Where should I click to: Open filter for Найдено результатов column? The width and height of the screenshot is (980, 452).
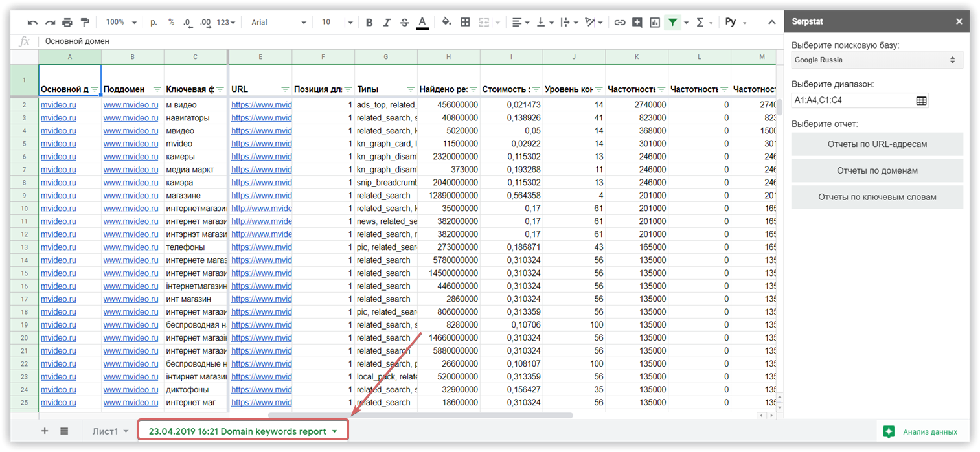(x=473, y=89)
